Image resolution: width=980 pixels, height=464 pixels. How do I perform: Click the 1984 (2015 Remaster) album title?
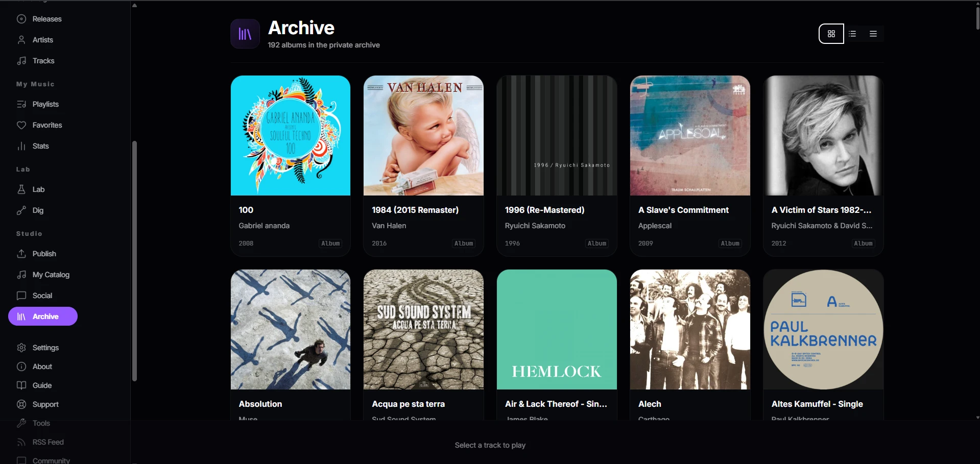[x=415, y=210]
